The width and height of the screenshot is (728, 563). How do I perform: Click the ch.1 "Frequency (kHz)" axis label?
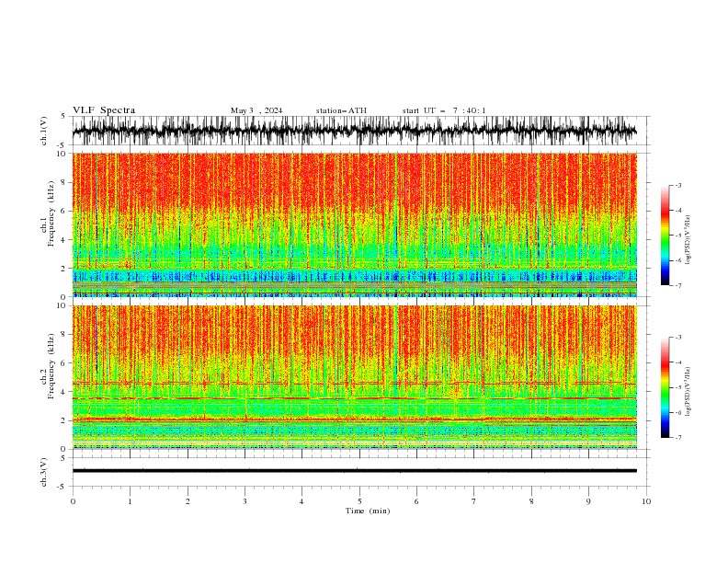click(51, 213)
